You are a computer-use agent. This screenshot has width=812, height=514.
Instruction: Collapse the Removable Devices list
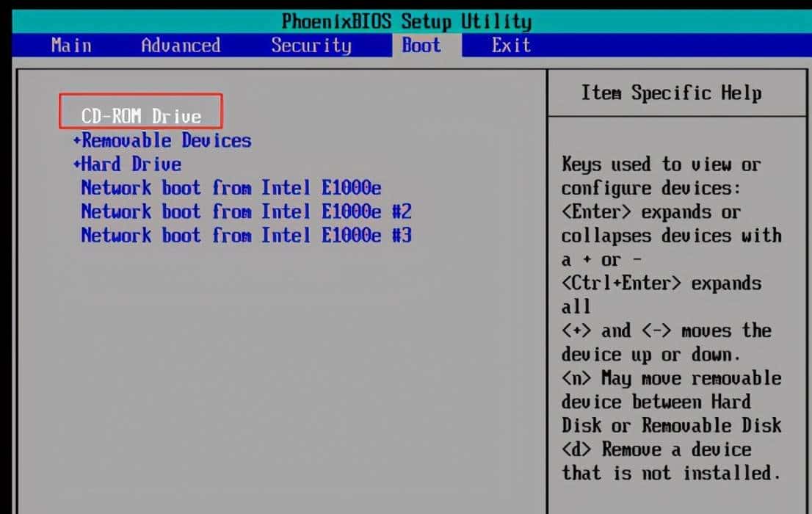[x=165, y=140]
